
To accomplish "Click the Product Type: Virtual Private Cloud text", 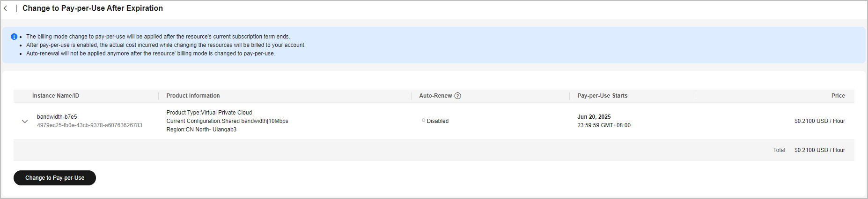I will tap(209, 113).
